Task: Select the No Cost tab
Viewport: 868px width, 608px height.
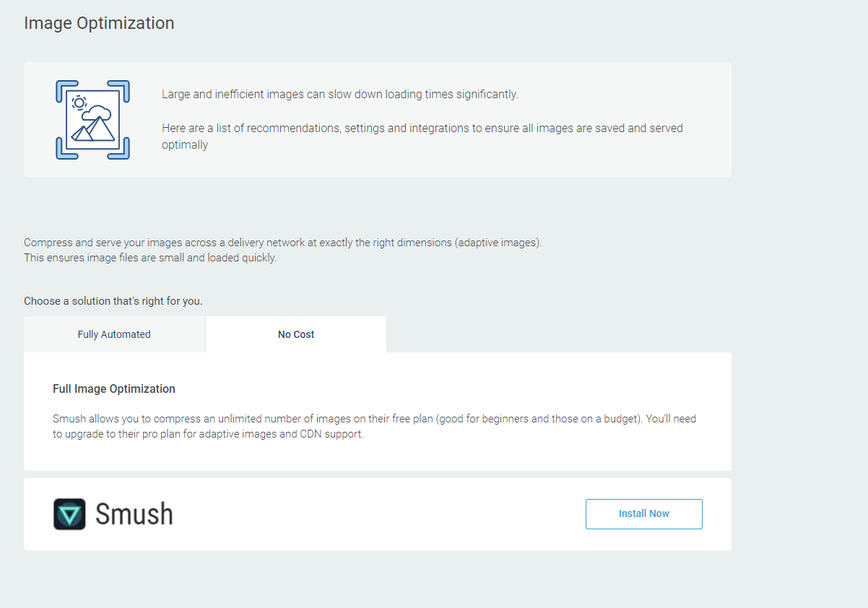Action: (295, 334)
